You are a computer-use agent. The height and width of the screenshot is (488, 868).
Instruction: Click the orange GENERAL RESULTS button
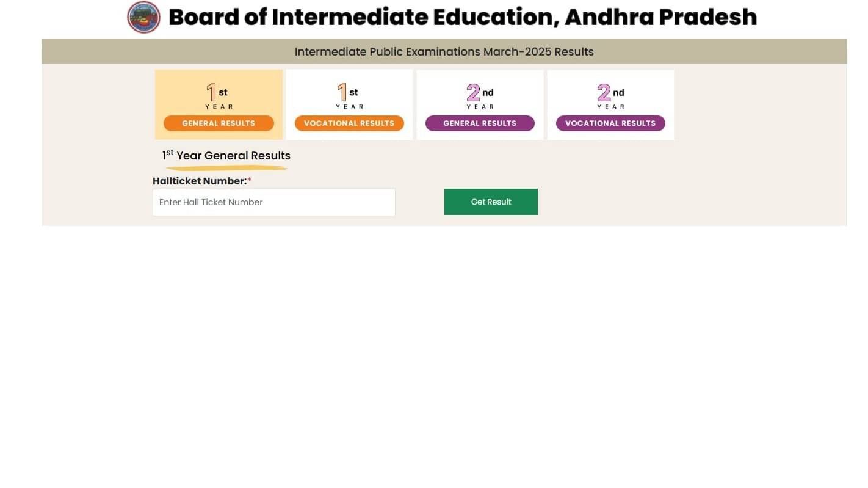click(x=219, y=123)
